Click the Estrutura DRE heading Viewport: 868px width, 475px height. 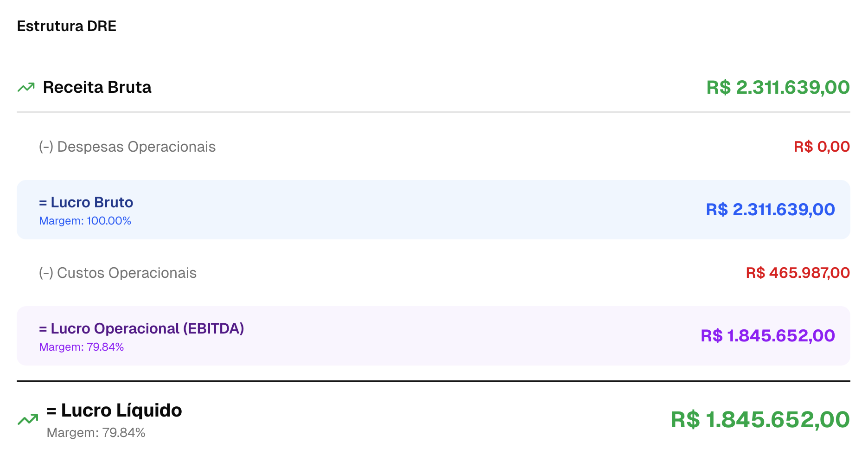66,26
